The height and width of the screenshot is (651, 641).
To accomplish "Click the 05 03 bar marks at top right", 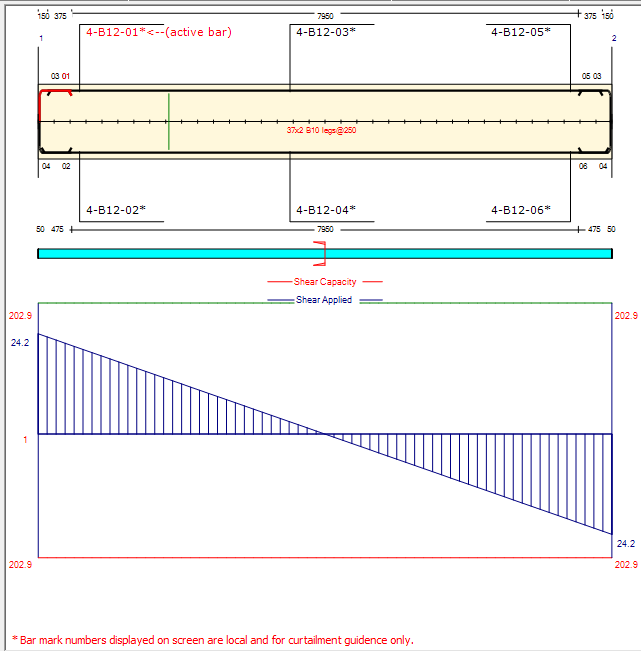I will pos(591,76).
